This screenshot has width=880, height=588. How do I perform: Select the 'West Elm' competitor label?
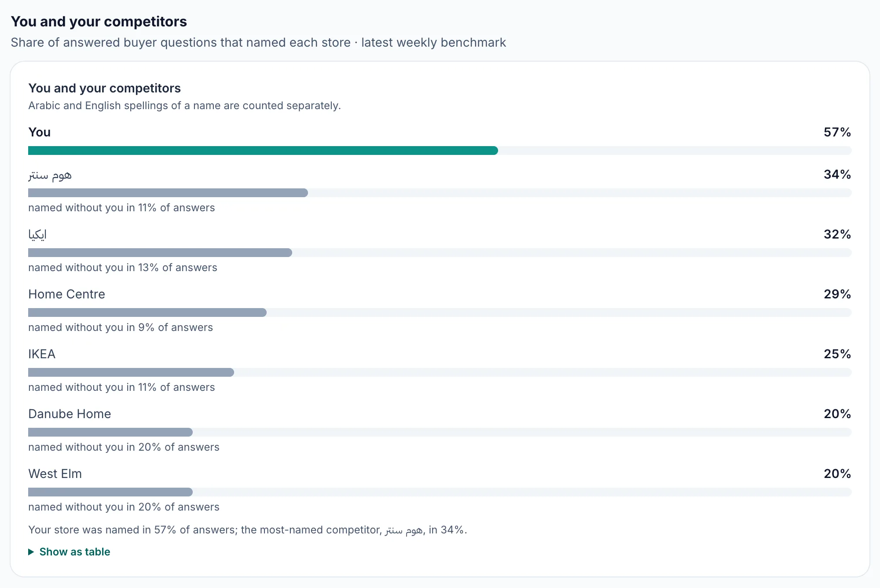tap(55, 474)
